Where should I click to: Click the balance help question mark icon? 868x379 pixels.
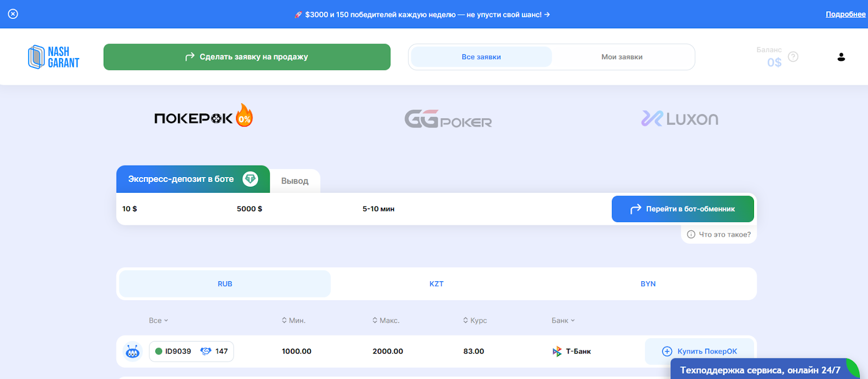(x=793, y=56)
